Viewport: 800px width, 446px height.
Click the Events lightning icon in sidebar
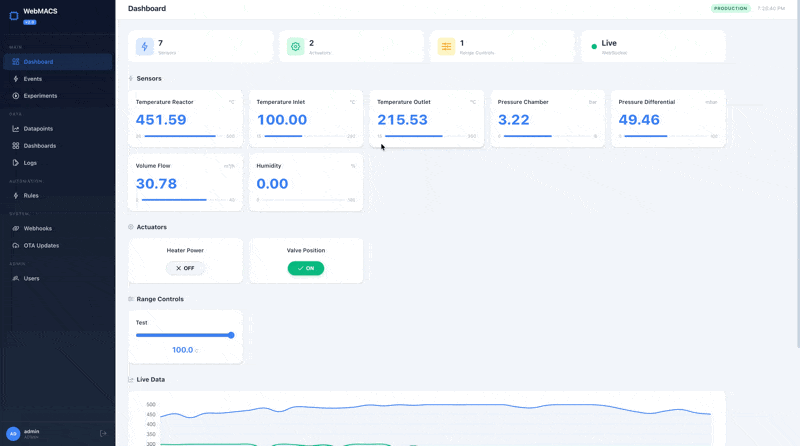tap(16, 79)
